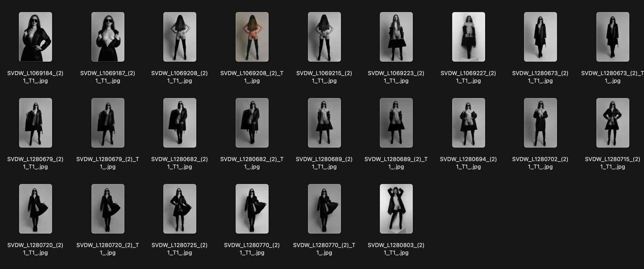Select thumbnail of SVDW_L1280673_(2)_T1_.jpg
Image resolution: width=644 pixels, height=269 pixels.
coord(613,37)
